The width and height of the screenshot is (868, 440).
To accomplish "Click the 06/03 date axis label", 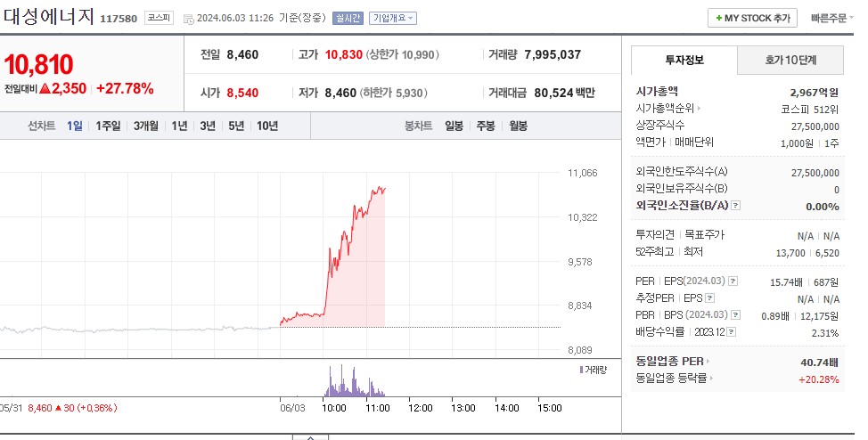I will tap(292, 408).
